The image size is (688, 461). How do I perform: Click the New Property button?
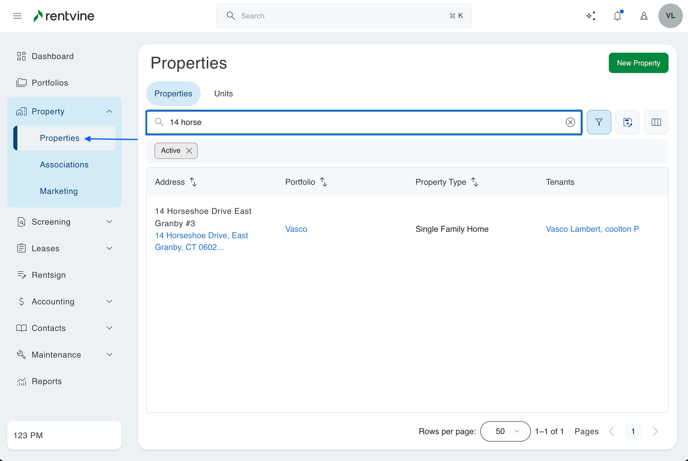pos(638,63)
